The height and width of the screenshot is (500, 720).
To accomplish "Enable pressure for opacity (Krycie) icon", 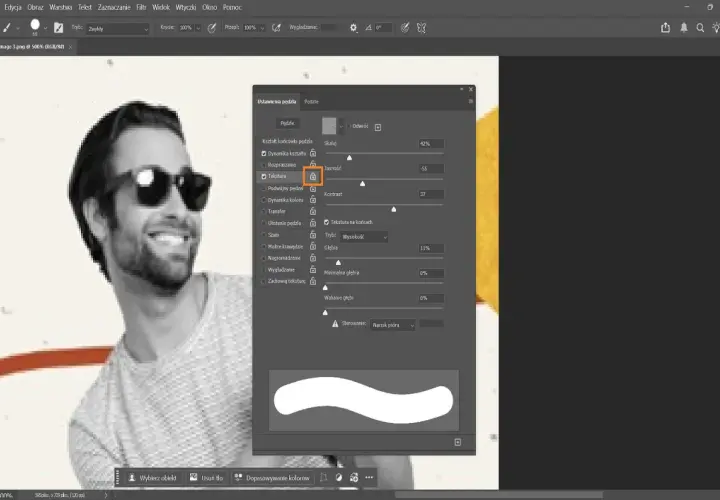I will coord(212,28).
